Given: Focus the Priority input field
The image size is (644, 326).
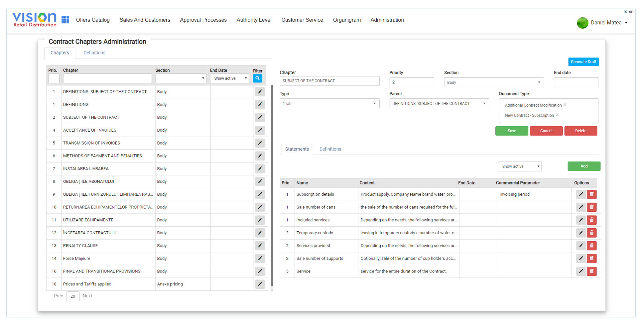Looking at the screenshot, I should (412, 82).
